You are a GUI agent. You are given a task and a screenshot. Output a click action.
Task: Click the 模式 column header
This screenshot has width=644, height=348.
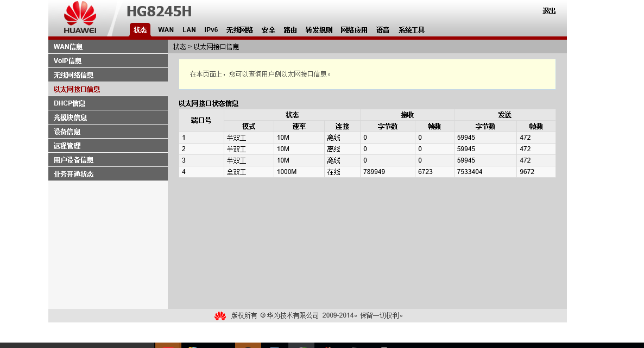tap(249, 126)
